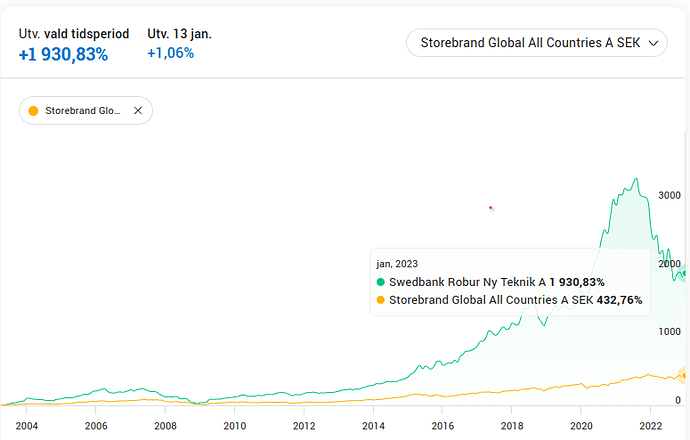Image resolution: width=690 pixels, height=440 pixels.
Task: Click the orange dot on Storebrand chip
Action: tap(33, 110)
